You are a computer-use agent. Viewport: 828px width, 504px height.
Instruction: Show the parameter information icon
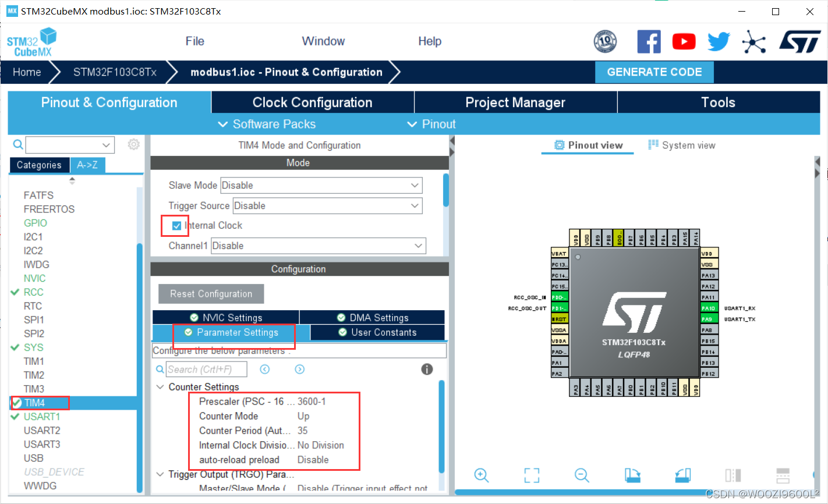click(427, 369)
